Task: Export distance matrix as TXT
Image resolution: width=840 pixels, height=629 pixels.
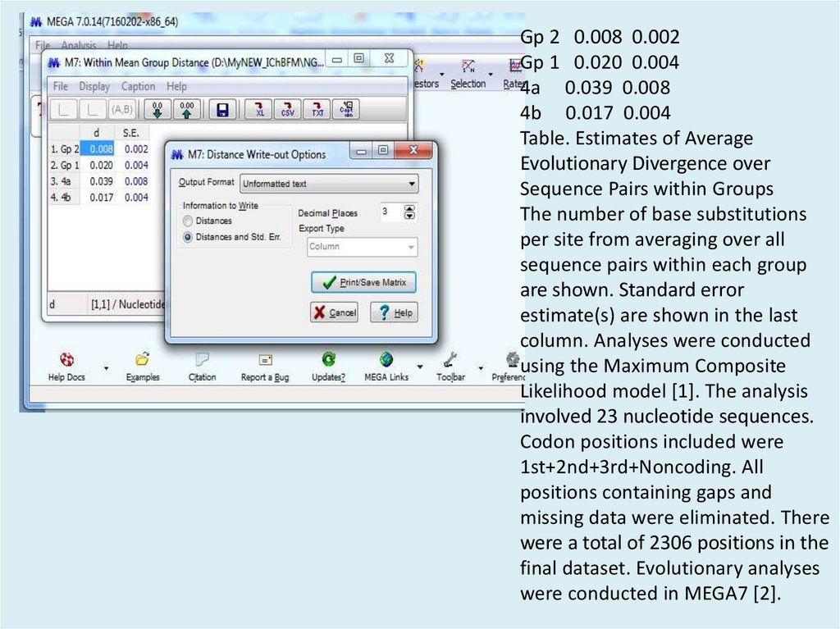Action: (316, 109)
